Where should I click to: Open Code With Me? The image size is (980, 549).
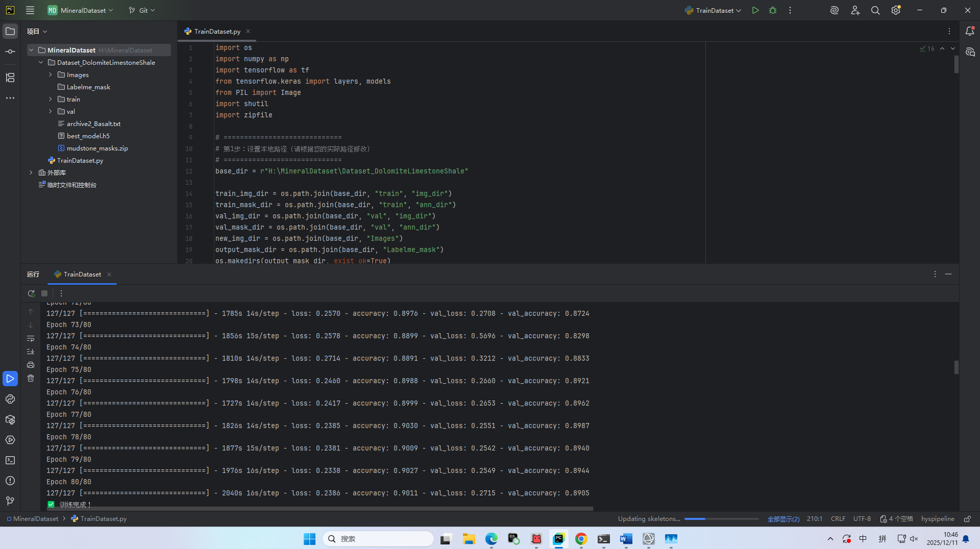pyautogui.click(x=855, y=10)
